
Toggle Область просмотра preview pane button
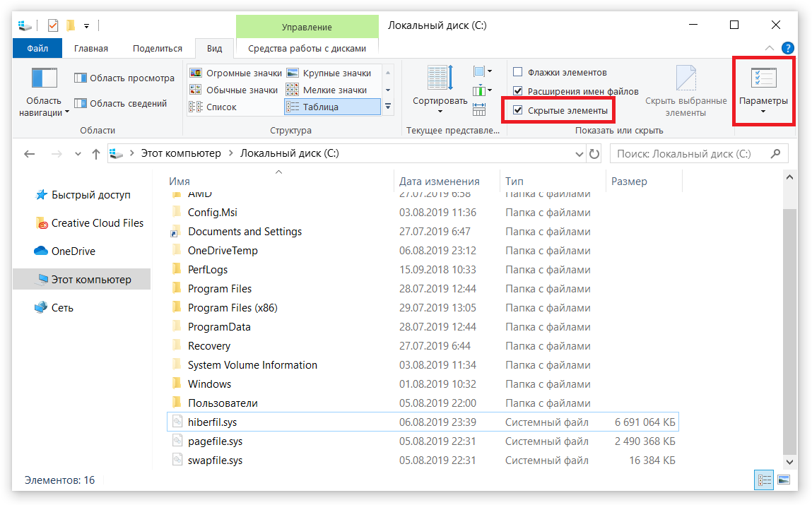click(x=124, y=78)
